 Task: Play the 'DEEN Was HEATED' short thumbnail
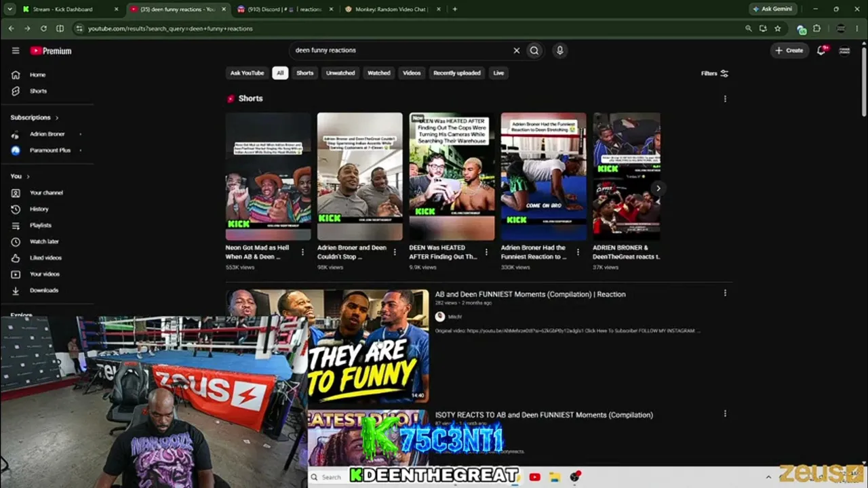[x=452, y=176]
